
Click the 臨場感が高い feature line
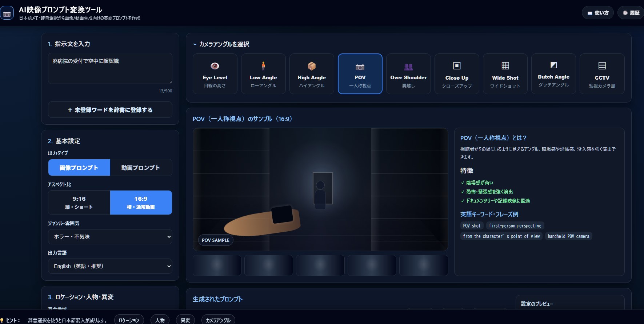(x=477, y=183)
